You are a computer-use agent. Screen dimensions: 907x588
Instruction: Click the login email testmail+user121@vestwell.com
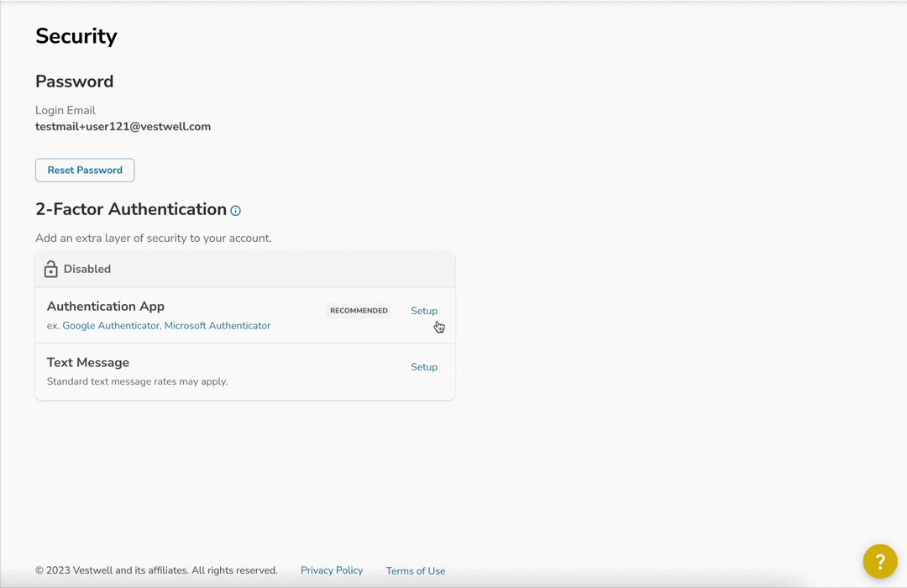(123, 127)
